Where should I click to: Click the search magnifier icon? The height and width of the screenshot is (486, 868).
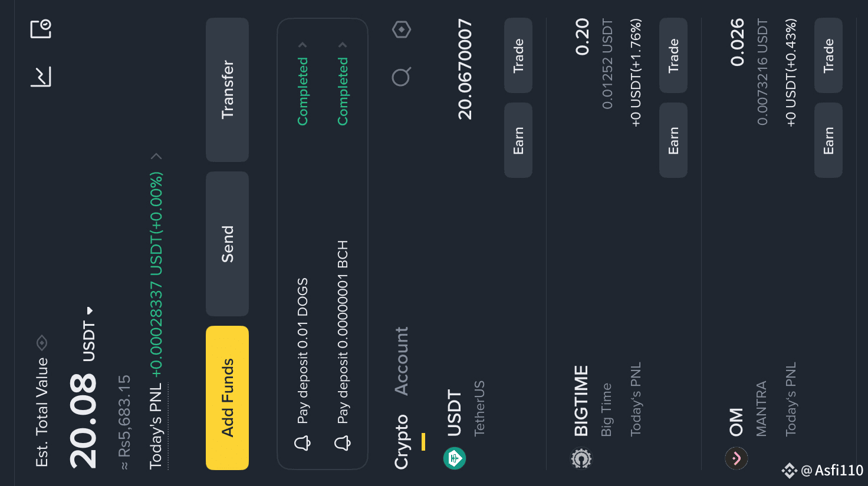pyautogui.click(x=401, y=77)
